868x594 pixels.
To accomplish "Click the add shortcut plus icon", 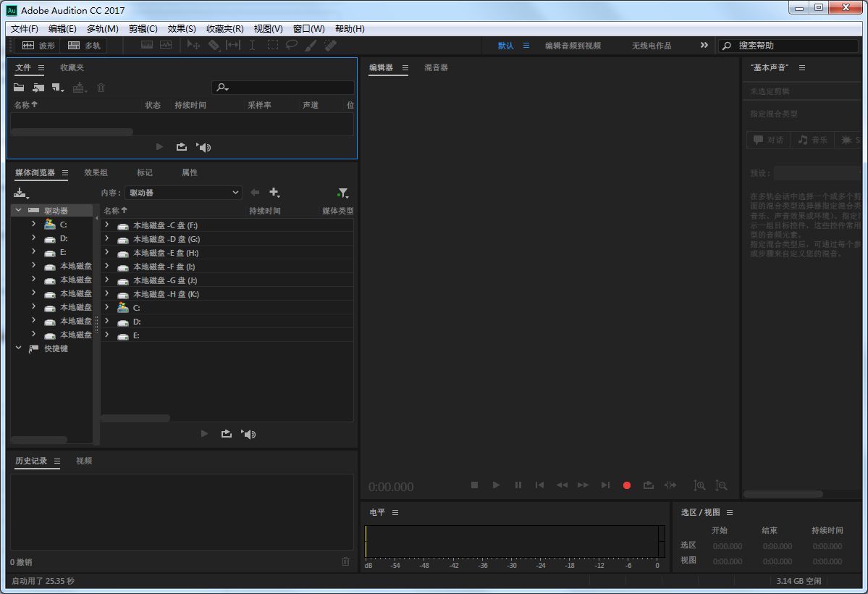I will [x=274, y=192].
